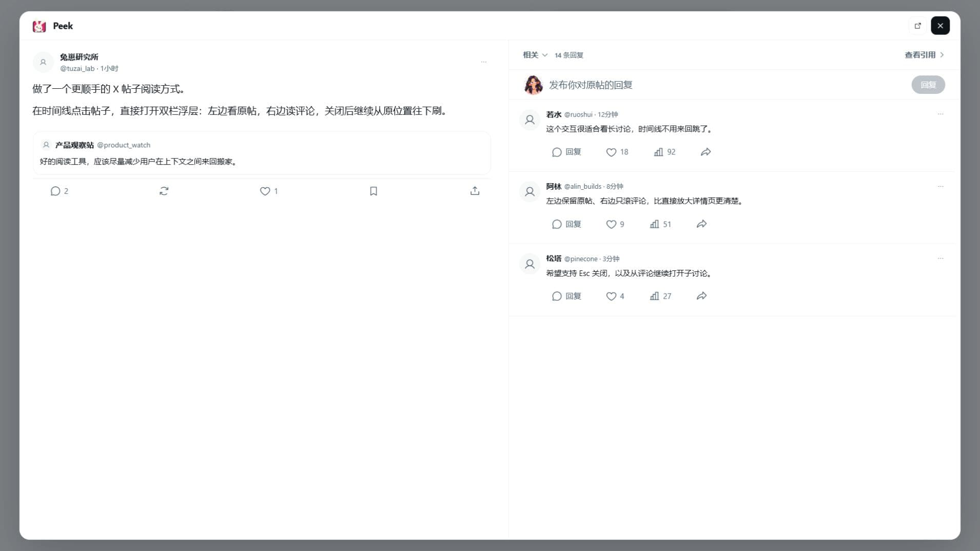
Task: Like the main post by 兔惠研究所
Action: pyautogui.click(x=265, y=191)
